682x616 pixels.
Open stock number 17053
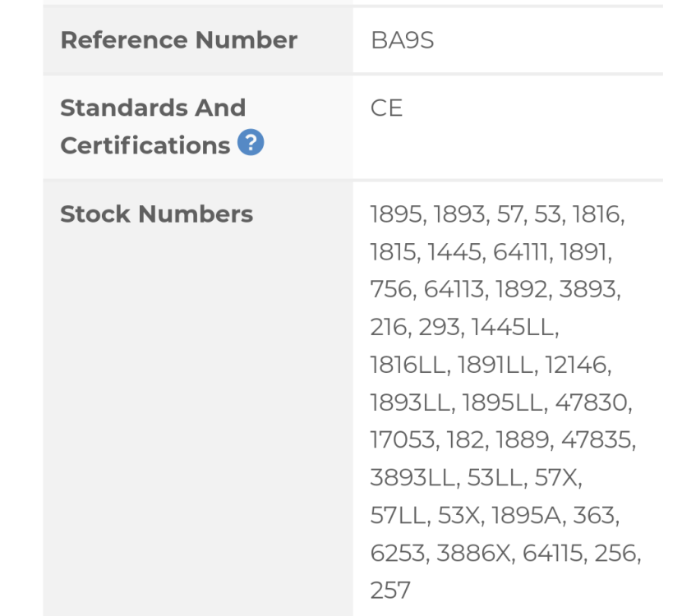tap(397, 432)
